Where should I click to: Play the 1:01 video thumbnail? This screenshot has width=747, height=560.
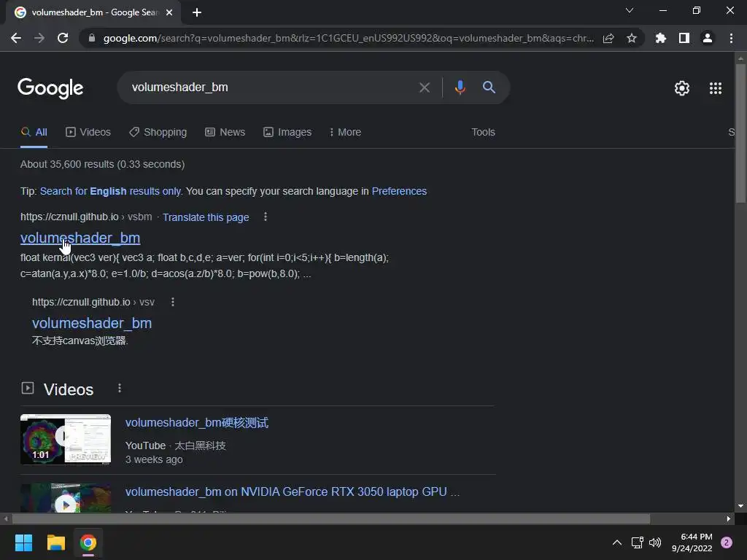65,439
